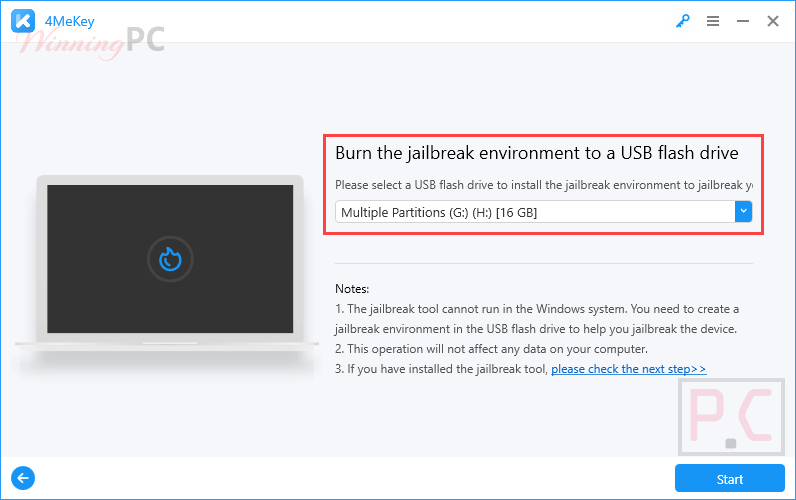Click the flame burn icon on laptop screen

[x=170, y=258]
